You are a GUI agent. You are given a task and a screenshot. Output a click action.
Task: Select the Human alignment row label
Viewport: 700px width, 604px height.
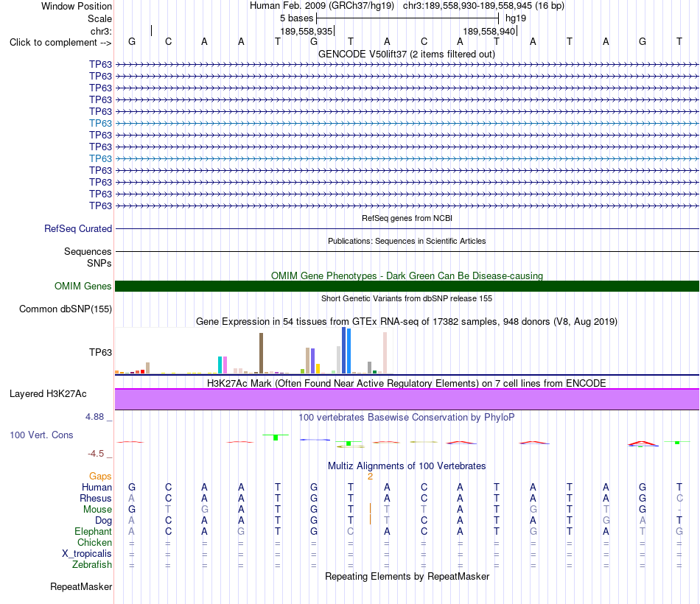[97, 487]
